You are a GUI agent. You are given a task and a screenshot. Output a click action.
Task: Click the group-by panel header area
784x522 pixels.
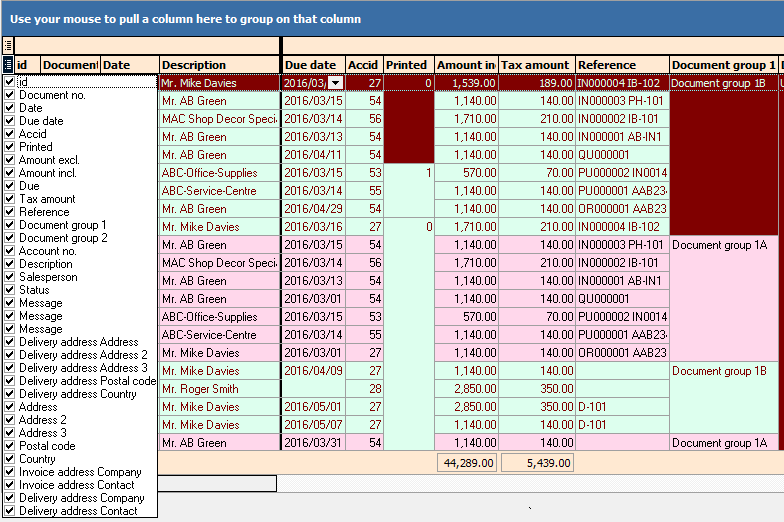(x=392, y=18)
